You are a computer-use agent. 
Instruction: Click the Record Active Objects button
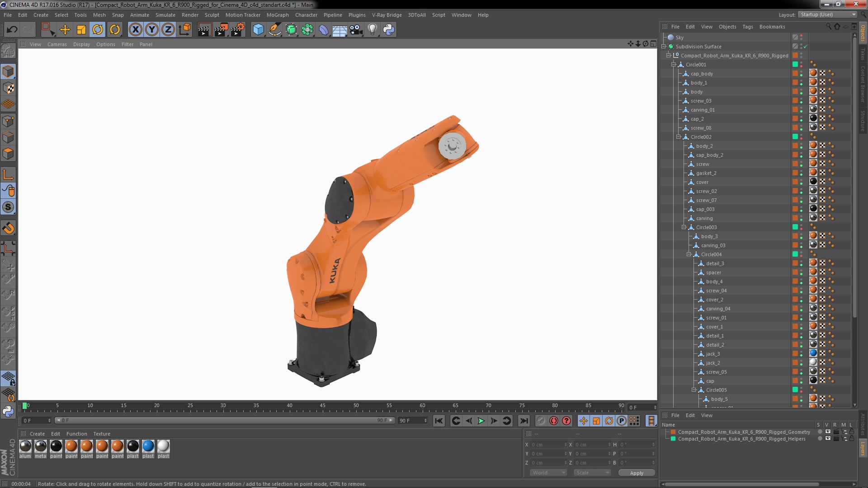click(541, 421)
